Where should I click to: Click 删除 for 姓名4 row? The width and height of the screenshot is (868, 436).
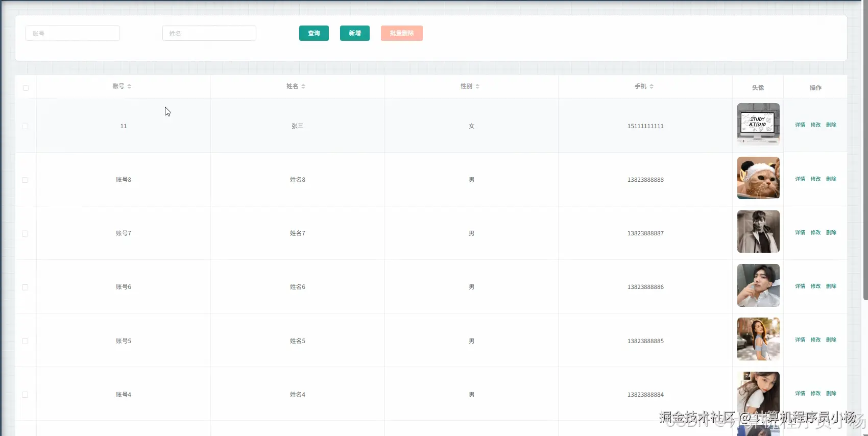831,394
